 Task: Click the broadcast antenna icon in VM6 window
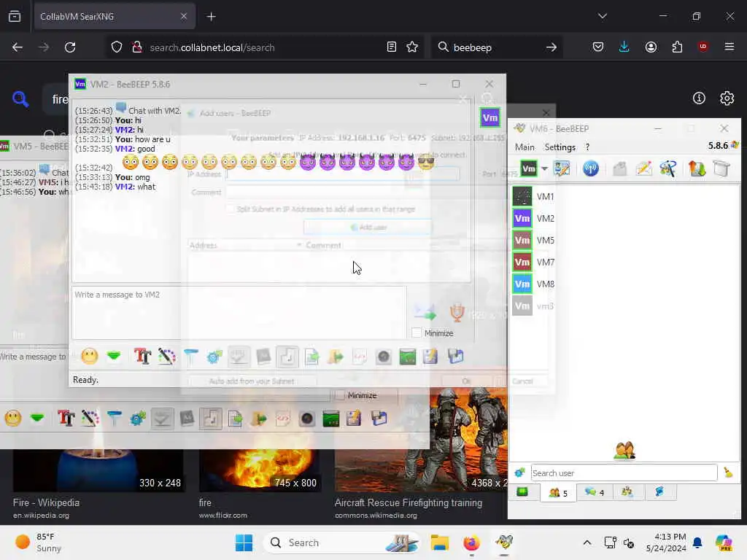pos(591,168)
